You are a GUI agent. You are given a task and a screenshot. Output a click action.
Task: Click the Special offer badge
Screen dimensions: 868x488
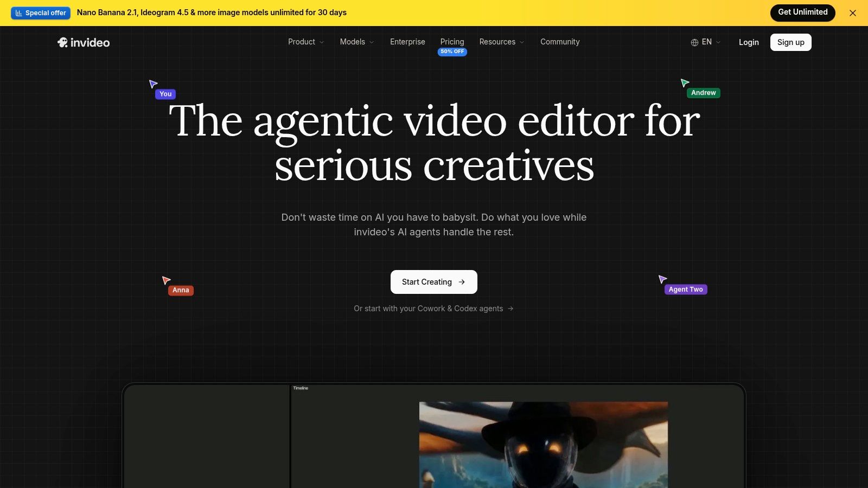[x=41, y=12]
